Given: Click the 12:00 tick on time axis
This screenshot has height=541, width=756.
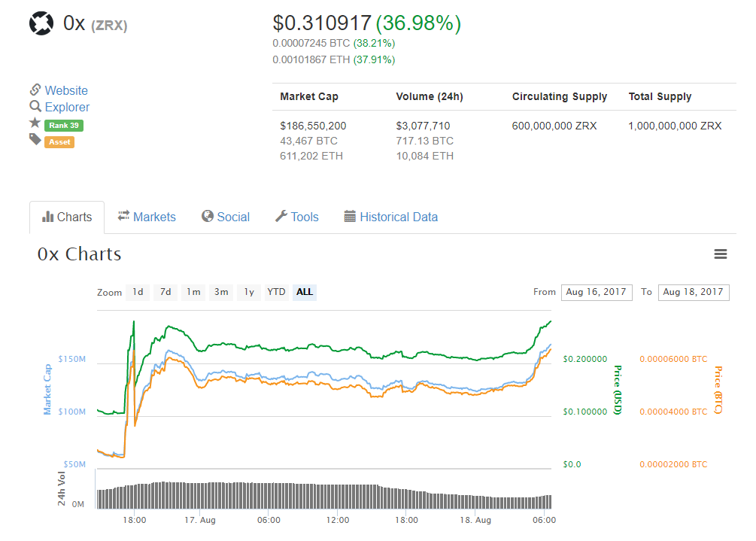Looking at the screenshot, I should [338, 520].
